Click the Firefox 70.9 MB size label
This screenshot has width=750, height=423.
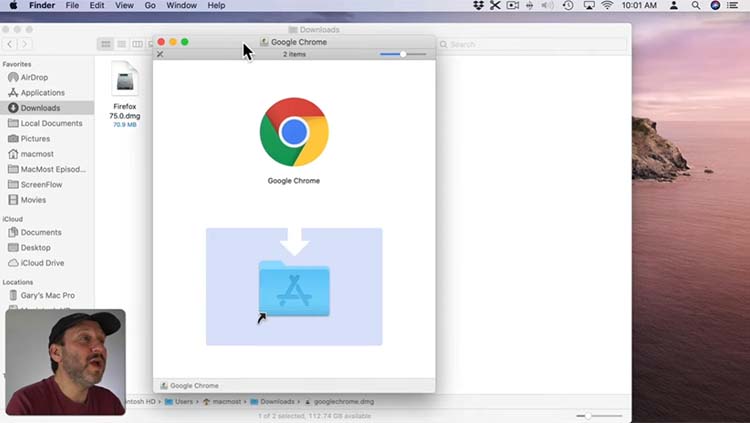tap(125, 124)
